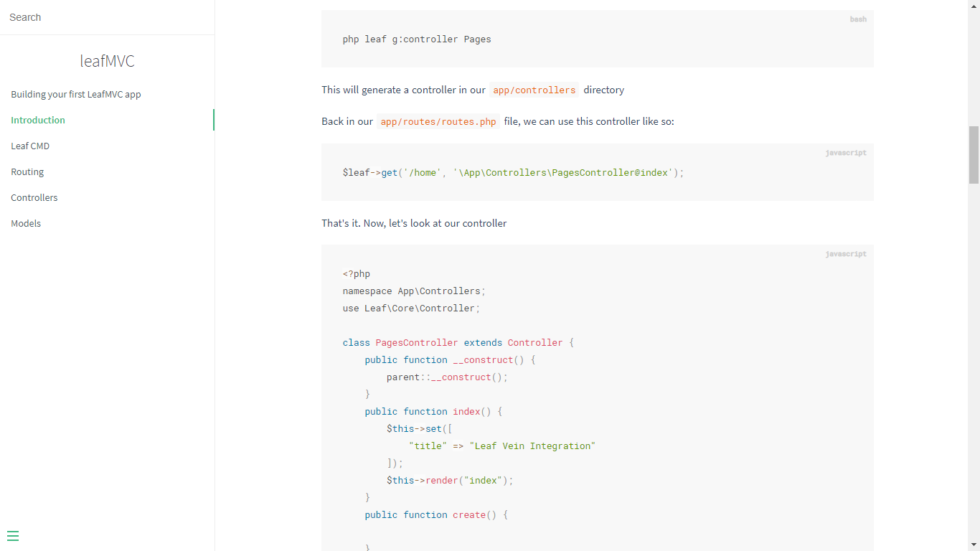Open the "Controllers" docs page
The width and height of the screenshot is (980, 551).
tap(34, 197)
